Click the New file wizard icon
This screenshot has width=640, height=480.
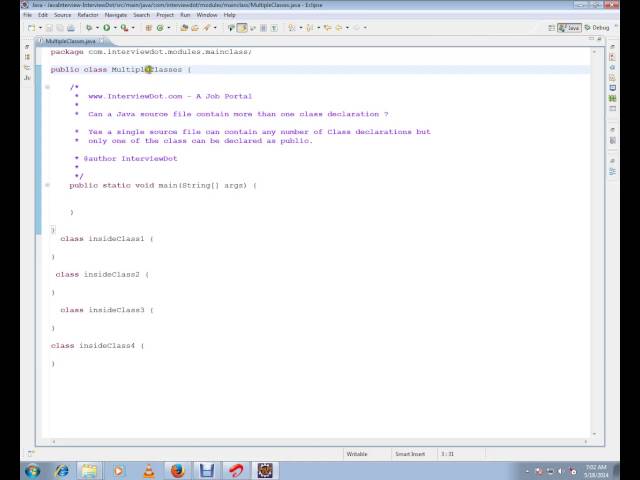pos(31,28)
